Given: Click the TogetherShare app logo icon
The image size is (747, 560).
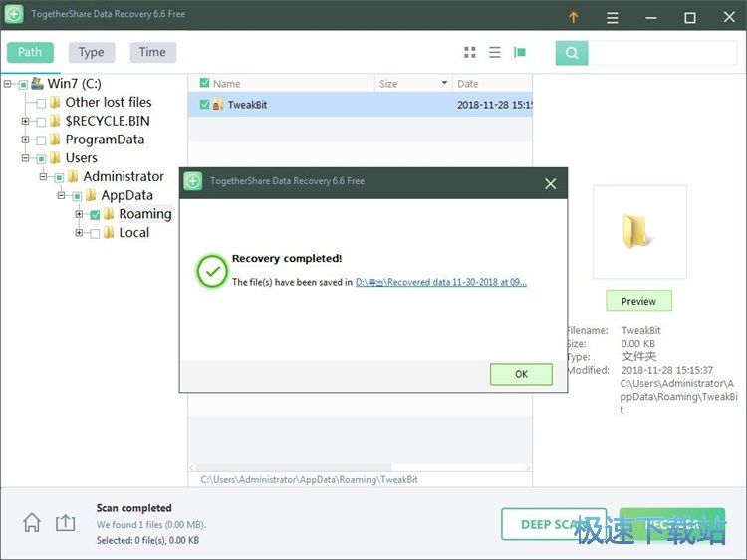Looking at the screenshot, I should [14, 14].
